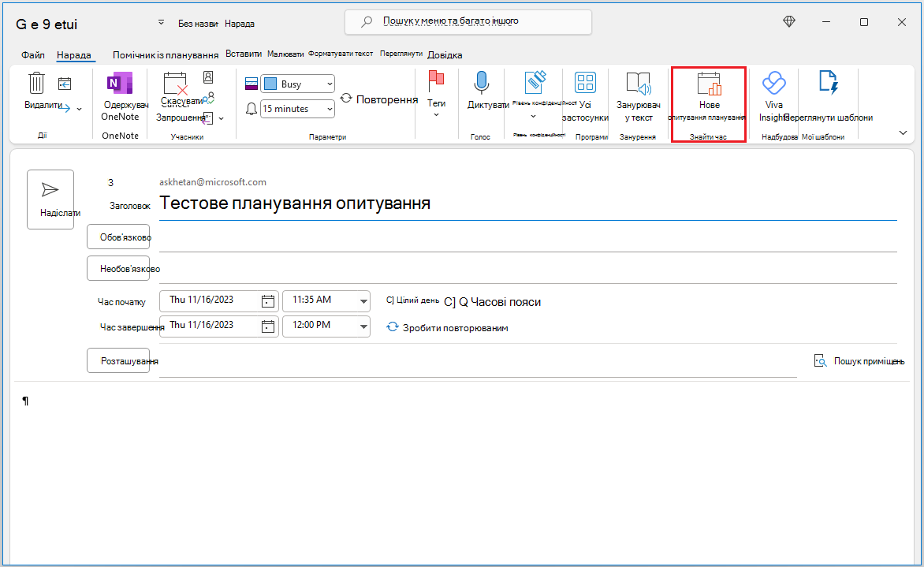Click into the Location field
924x567 pixels.
[478, 362]
